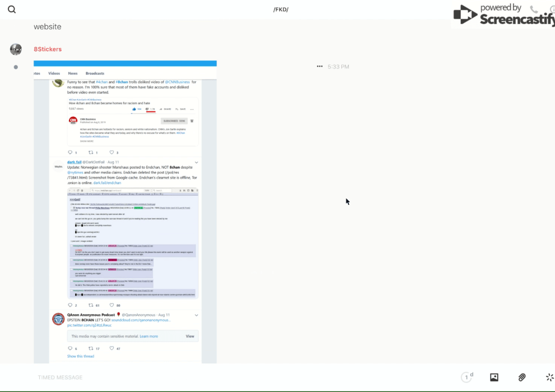Viewport: 555px width, 392px height.
Task: Retweet the QAnon Anonymous Podcast tweet
Action: [x=91, y=348]
